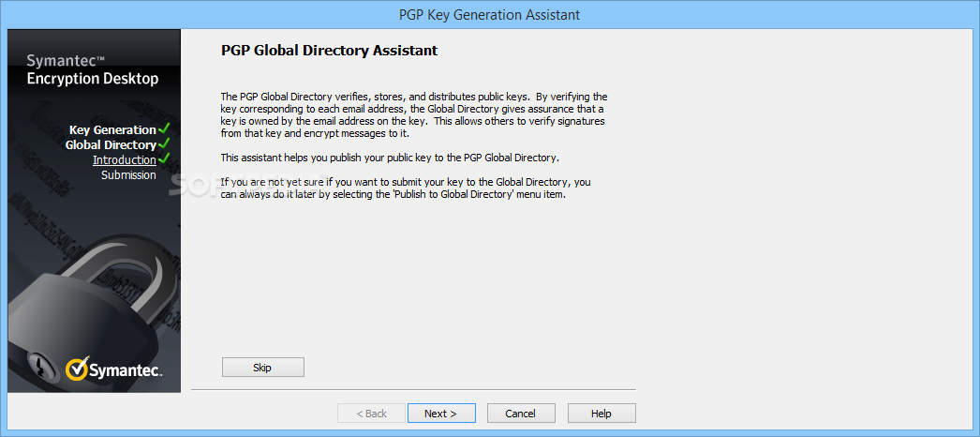Click the Skip button
This screenshot has height=437, width=980.
click(262, 368)
